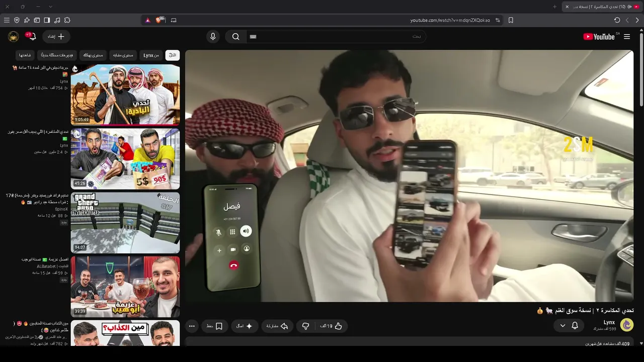Select the 'شاهدتها' filter chip
The height and width of the screenshot is (362, 644).
(25, 55)
